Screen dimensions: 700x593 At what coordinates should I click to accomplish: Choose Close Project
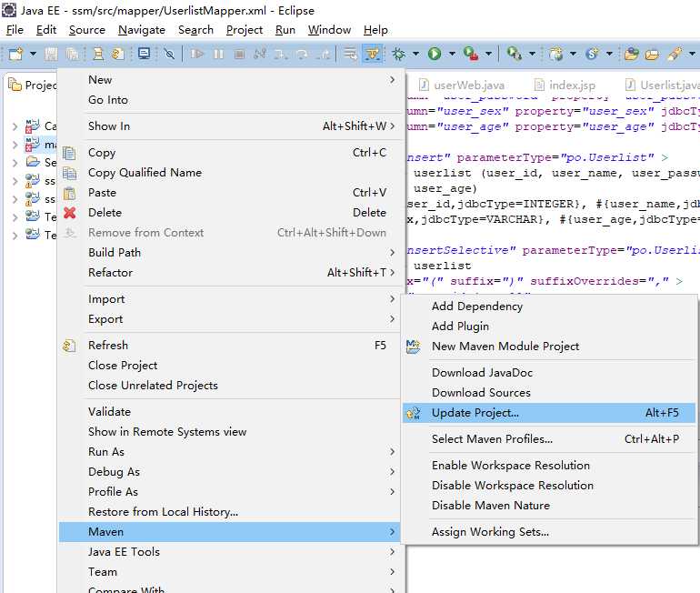pyautogui.click(x=229, y=366)
